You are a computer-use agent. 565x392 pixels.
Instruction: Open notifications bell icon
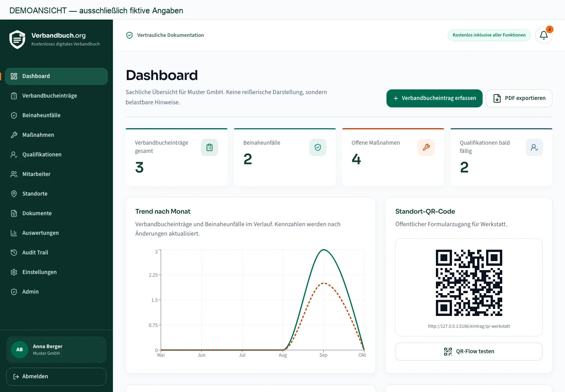coord(544,35)
